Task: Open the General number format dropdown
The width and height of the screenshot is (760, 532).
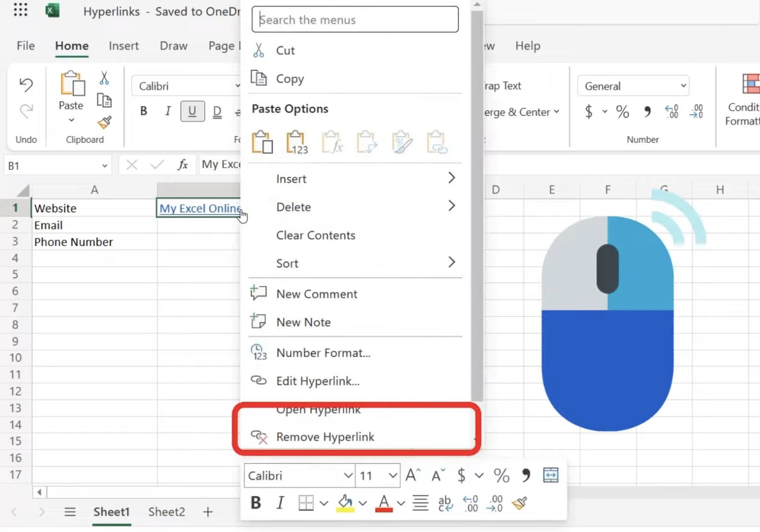Action: tap(633, 86)
